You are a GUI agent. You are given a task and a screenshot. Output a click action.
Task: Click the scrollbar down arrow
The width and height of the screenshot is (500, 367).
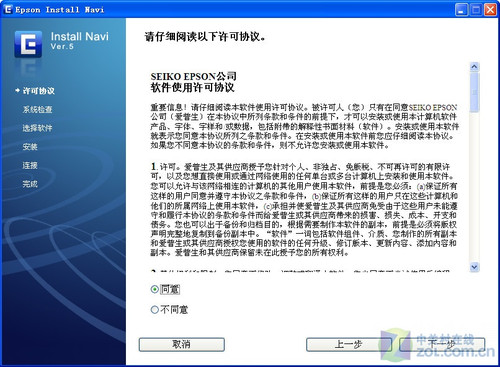tap(474, 267)
